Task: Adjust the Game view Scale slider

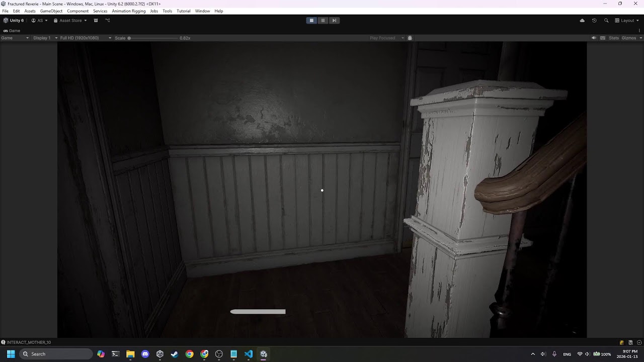Action: (x=153, y=38)
